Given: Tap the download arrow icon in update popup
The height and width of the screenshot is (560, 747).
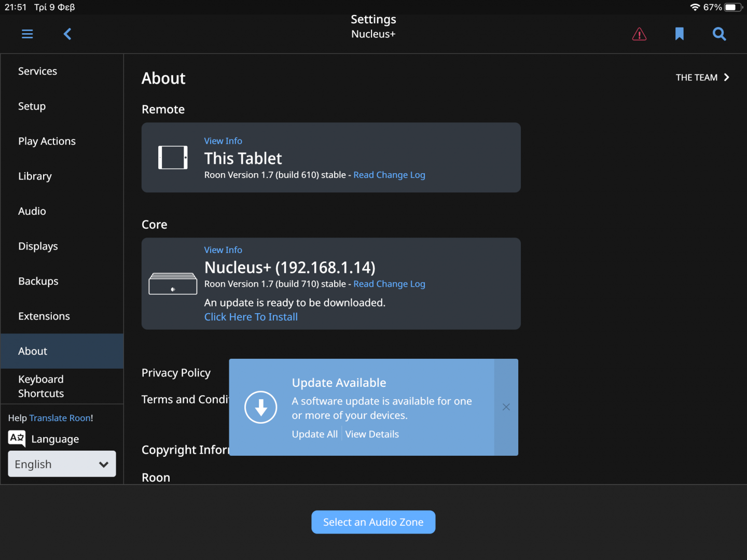Looking at the screenshot, I should tap(261, 407).
